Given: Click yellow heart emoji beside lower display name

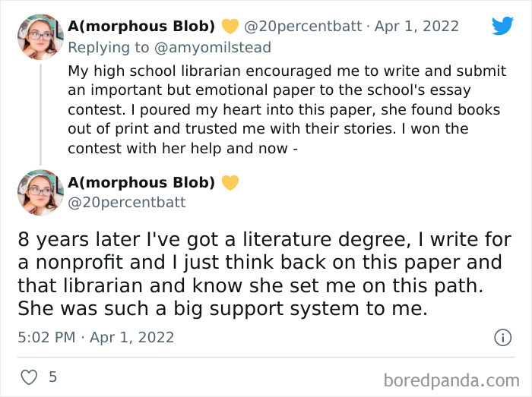Looking at the screenshot, I should click(x=230, y=183).
